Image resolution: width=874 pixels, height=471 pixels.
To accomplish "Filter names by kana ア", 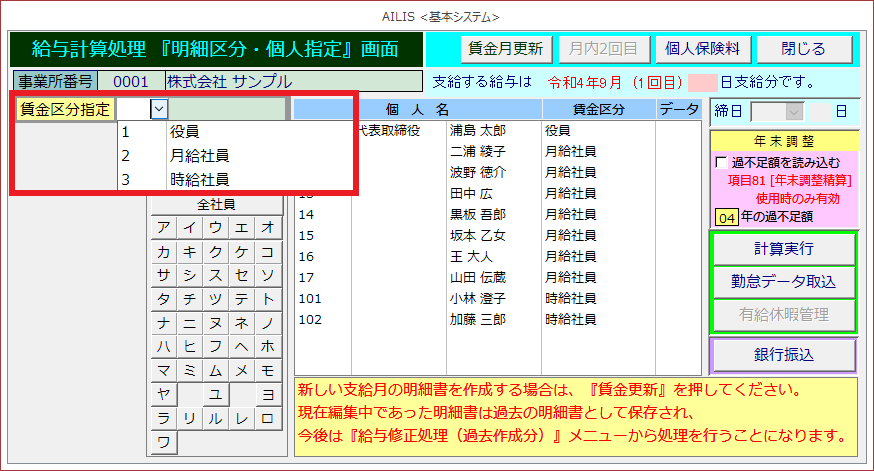I will (163, 227).
